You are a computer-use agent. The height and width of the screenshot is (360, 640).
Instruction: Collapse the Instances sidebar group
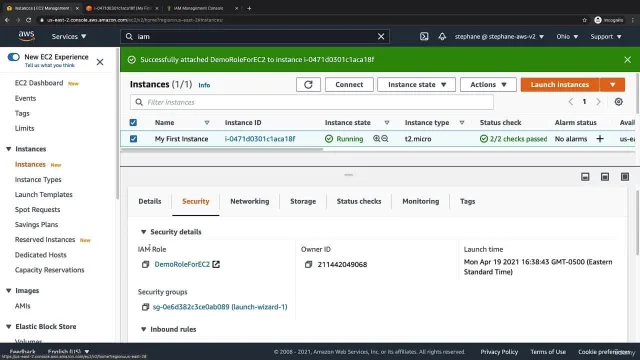9,149
